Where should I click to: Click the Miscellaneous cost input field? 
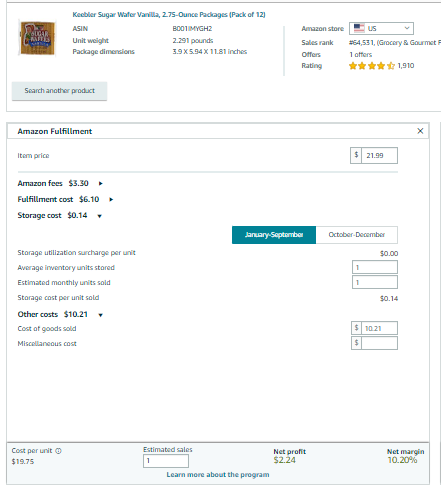tap(379, 343)
